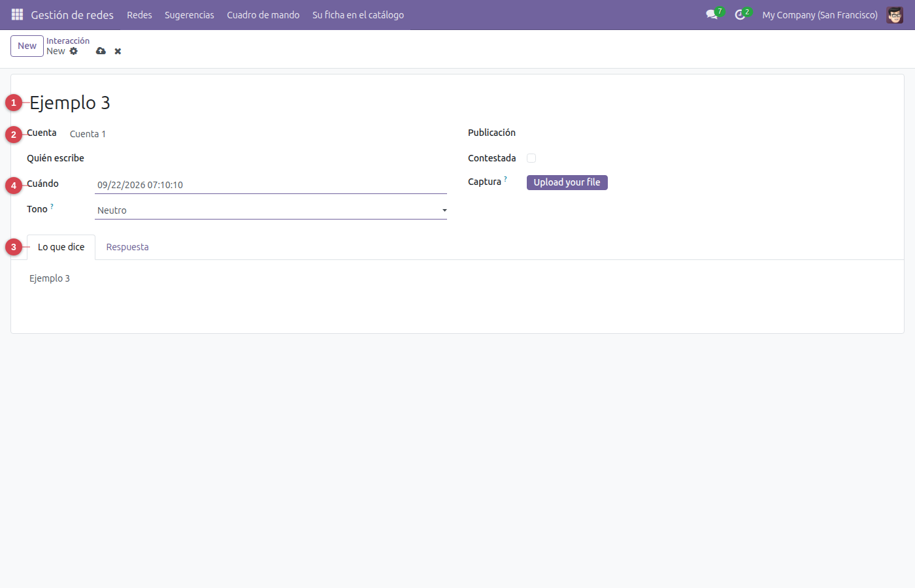Image resolution: width=915 pixels, height=588 pixels.
Task: Click the Quién escribe empty field
Action: click(x=271, y=158)
